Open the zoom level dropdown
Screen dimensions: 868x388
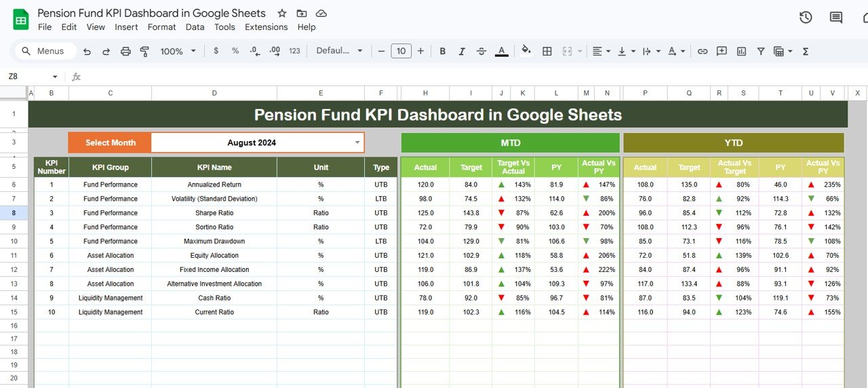[x=178, y=51]
